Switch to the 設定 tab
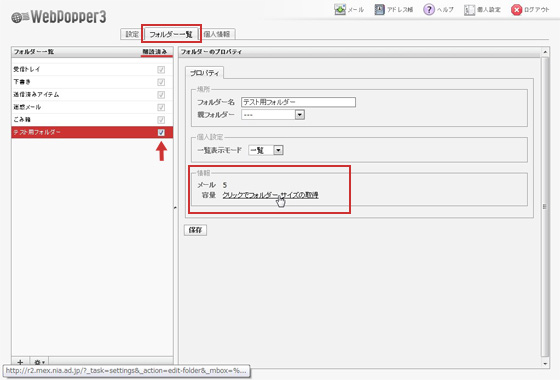This screenshot has height=380, width=560. (131, 34)
